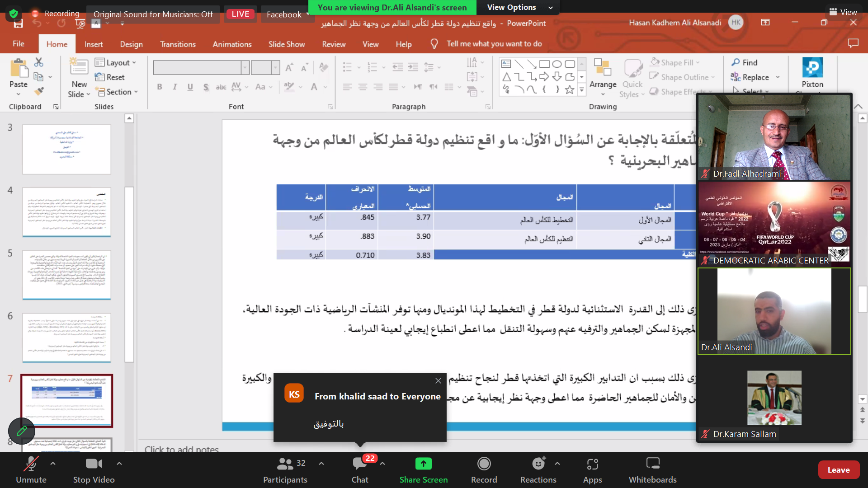
Task: Click the red Leave button
Action: point(838,470)
